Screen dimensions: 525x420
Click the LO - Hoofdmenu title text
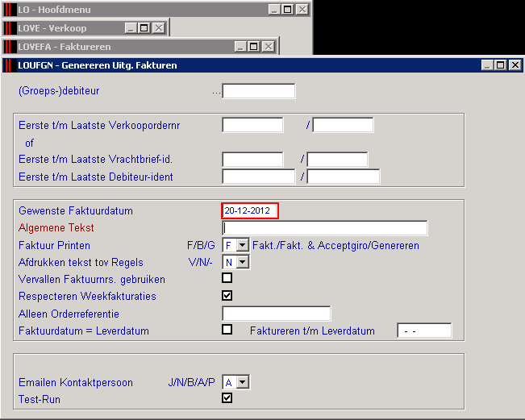click(x=54, y=10)
